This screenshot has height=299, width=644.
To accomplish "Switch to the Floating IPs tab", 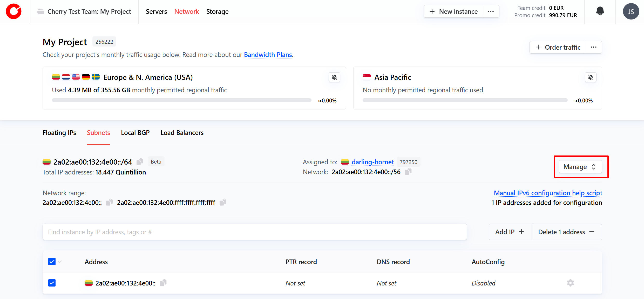I will click(x=59, y=133).
